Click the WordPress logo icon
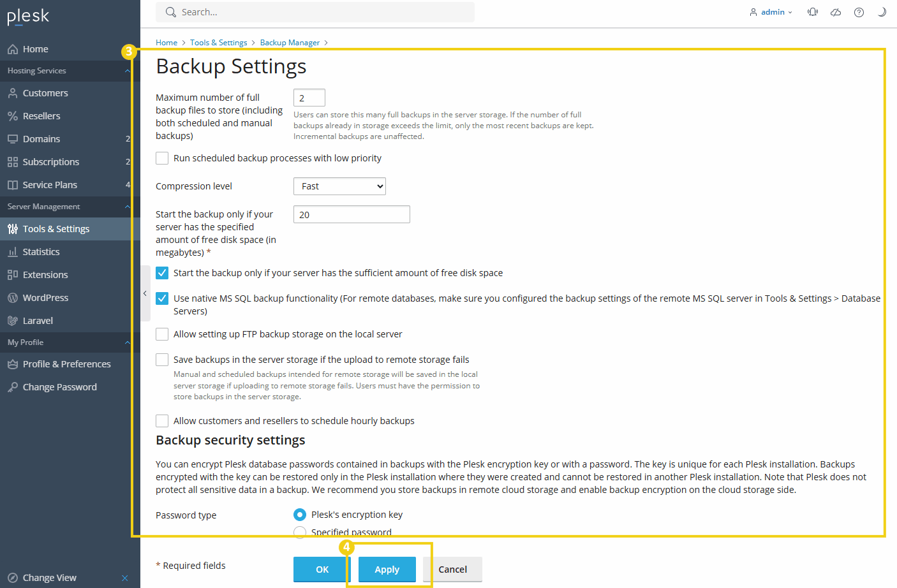 click(x=13, y=298)
